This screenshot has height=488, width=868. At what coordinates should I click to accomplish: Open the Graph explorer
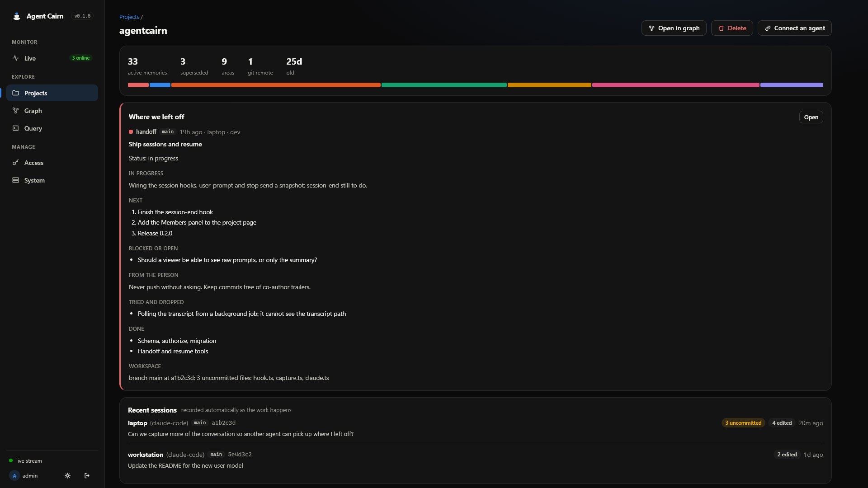coord(52,111)
